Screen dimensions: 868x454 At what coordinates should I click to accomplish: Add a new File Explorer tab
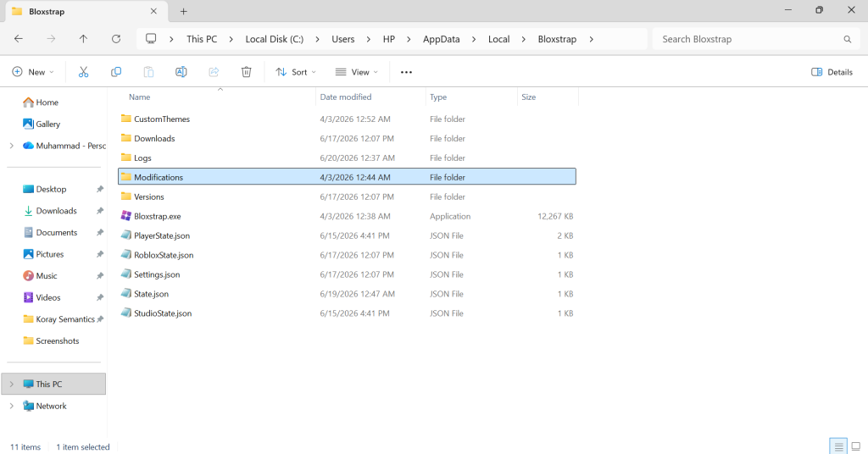[184, 11]
